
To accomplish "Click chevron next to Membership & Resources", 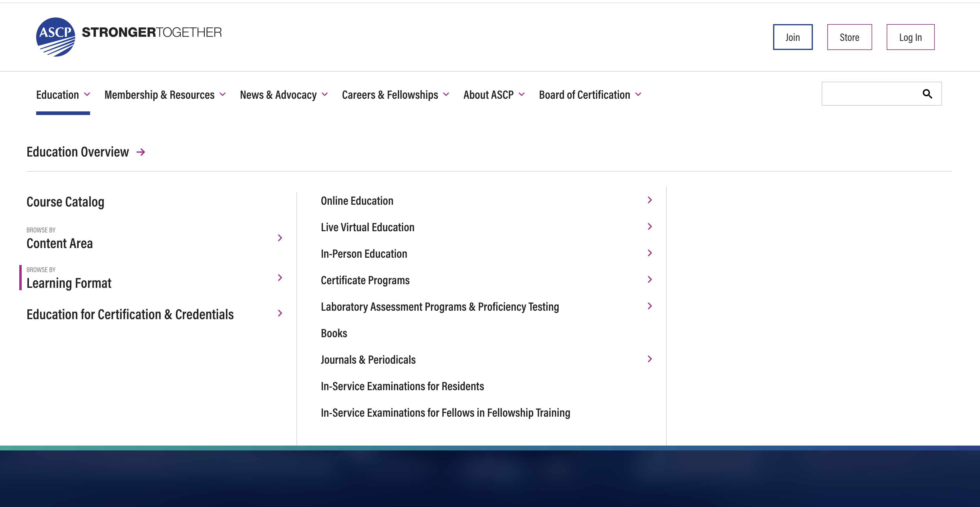I will [x=223, y=94].
